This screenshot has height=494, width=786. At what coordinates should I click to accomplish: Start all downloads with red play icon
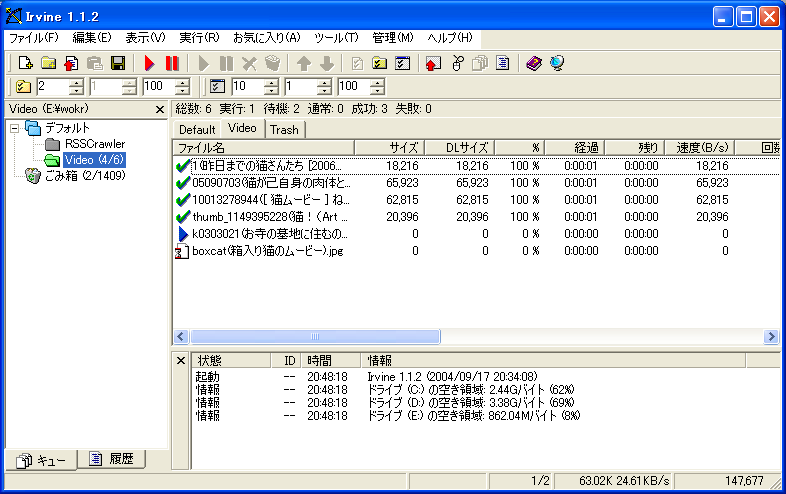click(x=149, y=63)
